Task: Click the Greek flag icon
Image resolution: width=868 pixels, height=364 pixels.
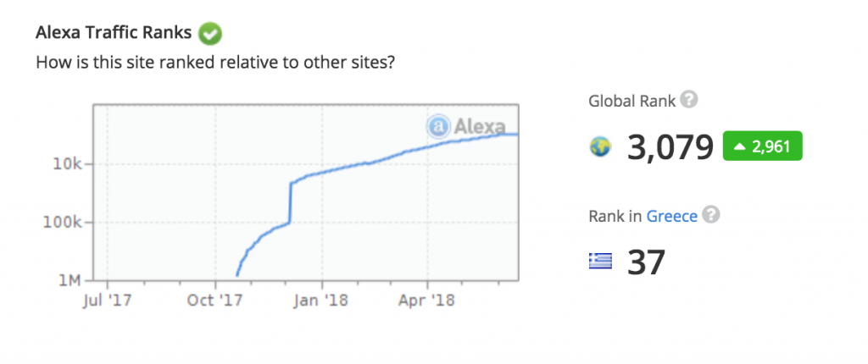Action: click(x=600, y=262)
